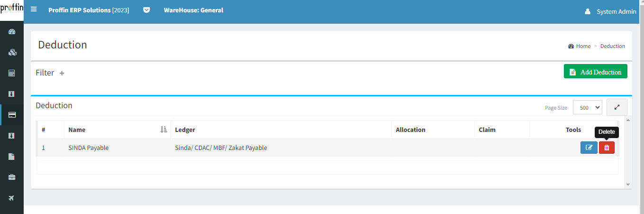Open the briefcase sidebar icon
644x214 pixels.
point(12,177)
